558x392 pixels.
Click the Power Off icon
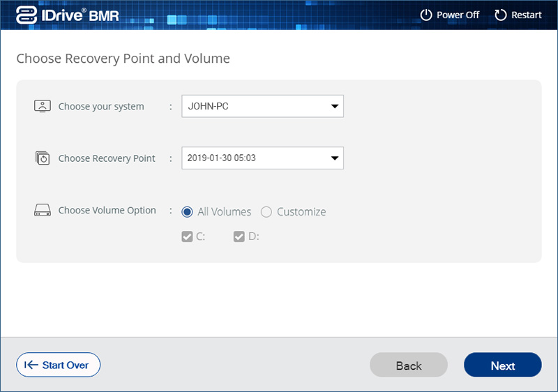point(426,15)
